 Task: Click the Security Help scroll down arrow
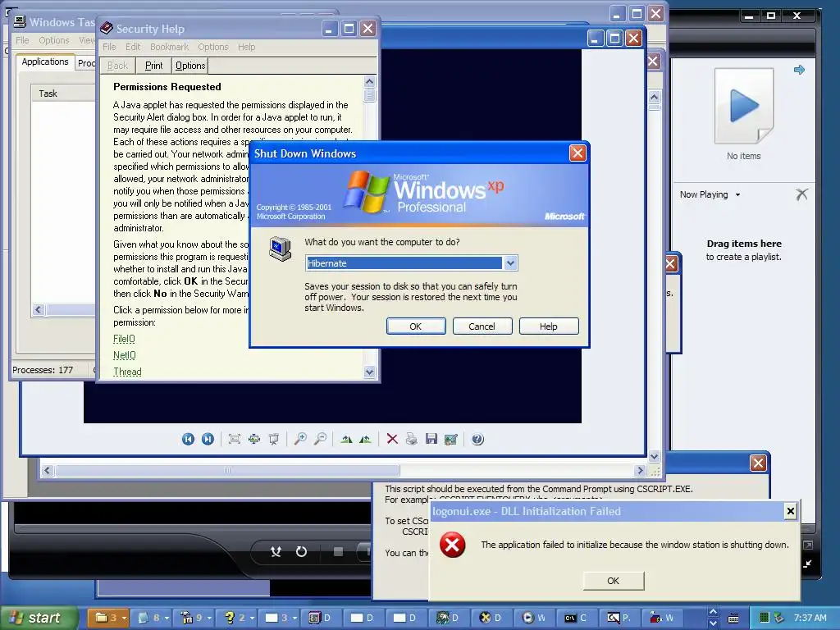point(370,372)
